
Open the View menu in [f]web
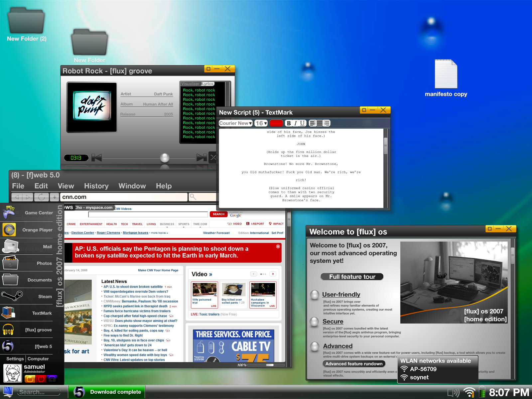[x=66, y=186]
